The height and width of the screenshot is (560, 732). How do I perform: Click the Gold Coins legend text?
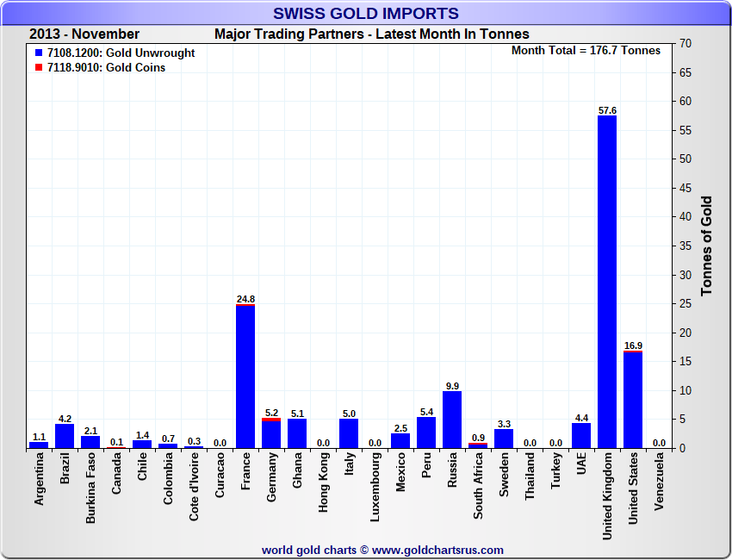[107, 68]
